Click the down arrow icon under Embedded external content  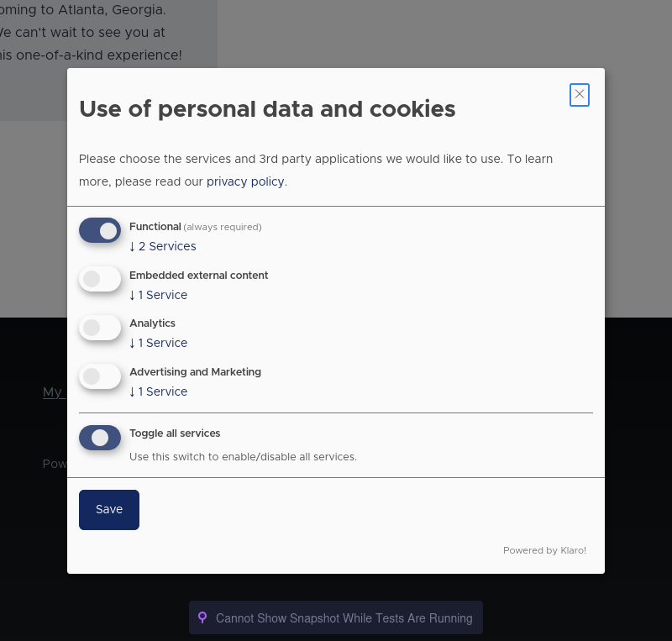coord(133,295)
